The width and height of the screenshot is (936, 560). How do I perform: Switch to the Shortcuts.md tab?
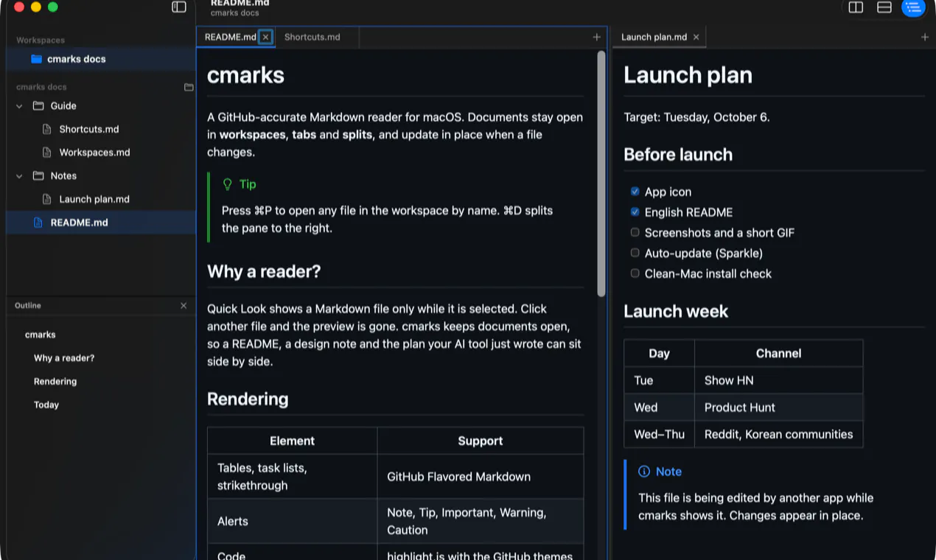318,37
